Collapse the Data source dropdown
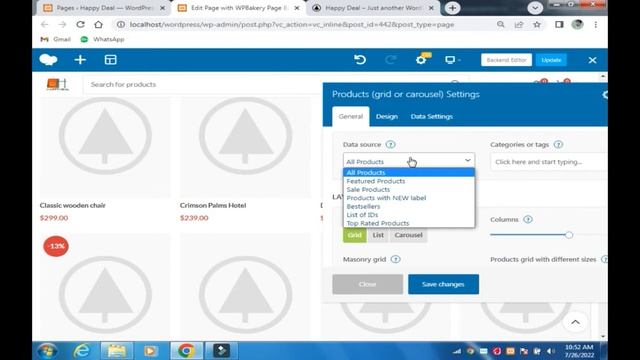Image resolution: width=640 pixels, height=360 pixels. pos(409,161)
